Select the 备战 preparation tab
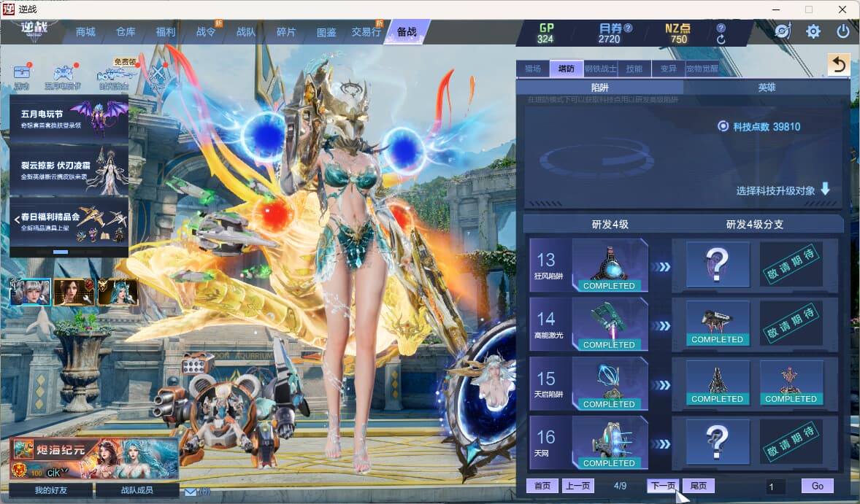Screen dimensions: 860x504 (x=407, y=32)
